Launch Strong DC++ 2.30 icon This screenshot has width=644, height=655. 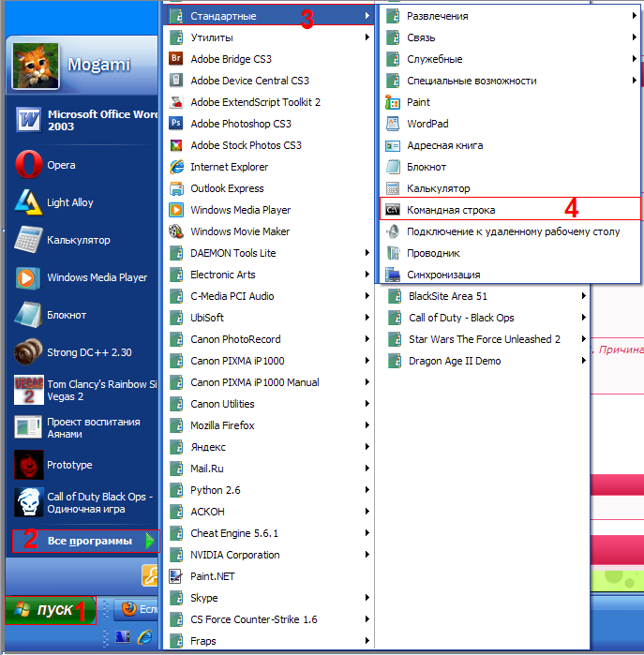click(x=29, y=352)
